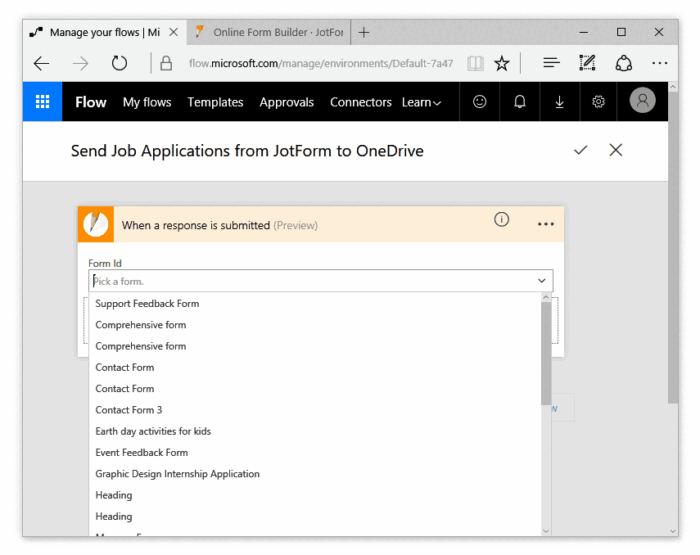Click the info icon on trigger card
Screen dimensions: 700x555
click(502, 220)
